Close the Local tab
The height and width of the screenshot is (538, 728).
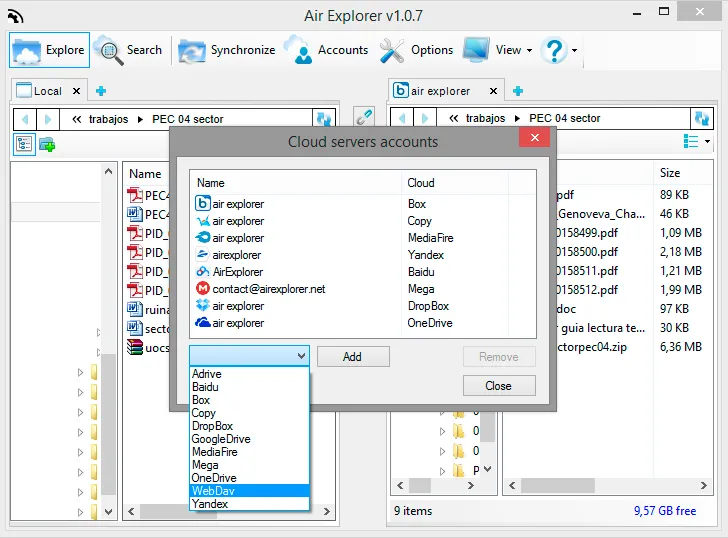[x=76, y=91]
